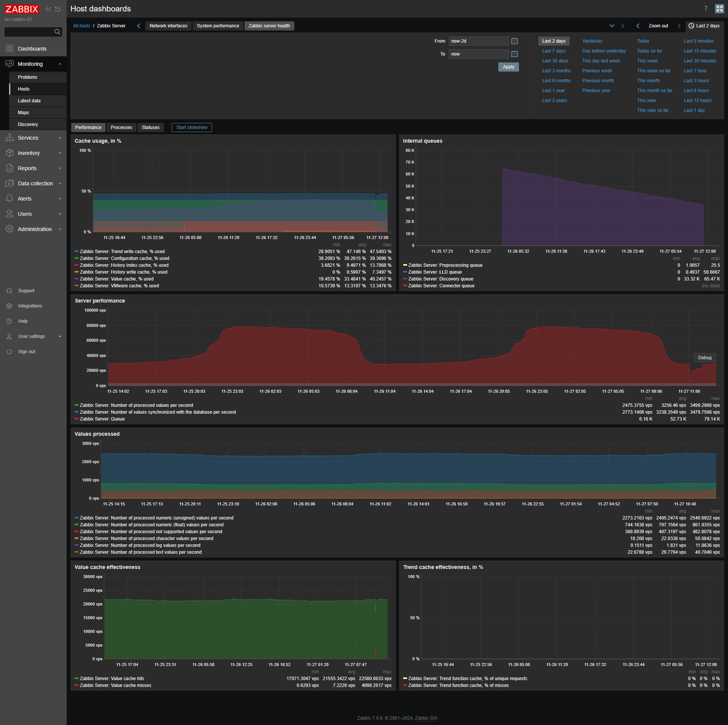Screen dimensions: 728x725
Task: Switch to System performance dashboard tab
Action: 218,26
